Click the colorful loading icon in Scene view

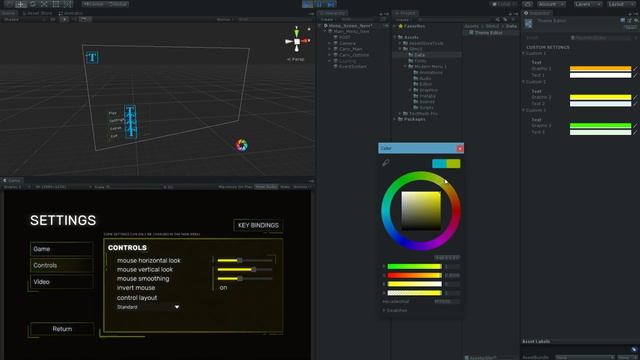242,145
